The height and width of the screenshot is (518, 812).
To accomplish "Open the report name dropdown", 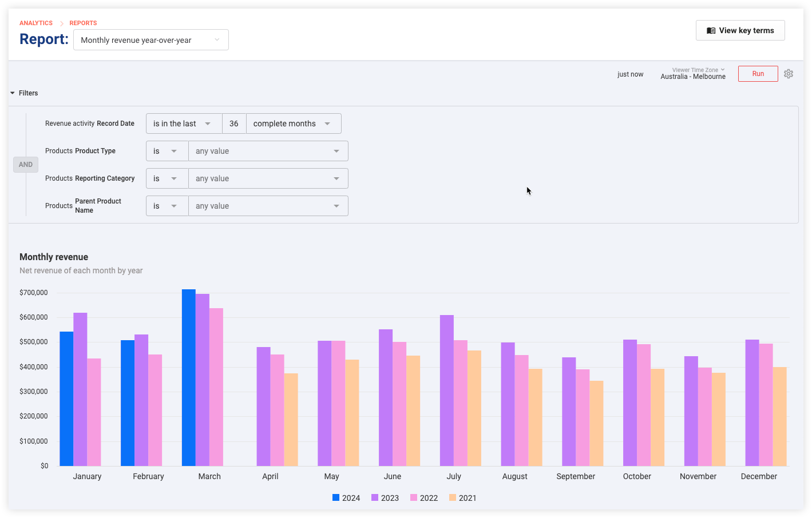I will (151, 40).
